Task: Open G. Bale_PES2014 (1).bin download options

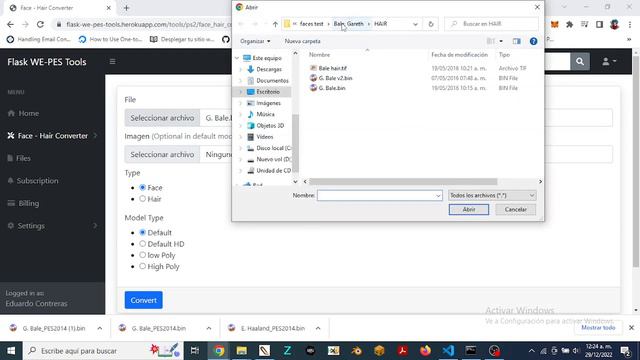Action: 100,328
